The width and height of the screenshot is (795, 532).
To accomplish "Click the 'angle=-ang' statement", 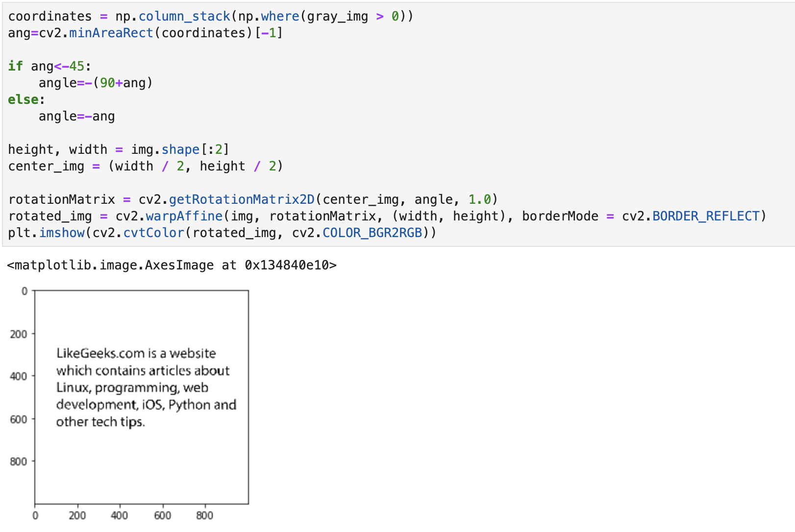I will point(76,116).
